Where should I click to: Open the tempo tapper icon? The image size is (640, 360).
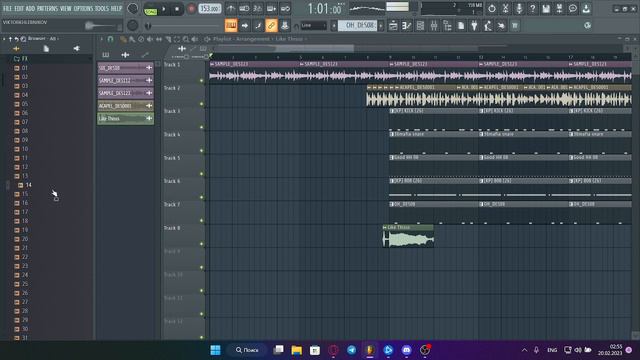[x=488, y=26]
